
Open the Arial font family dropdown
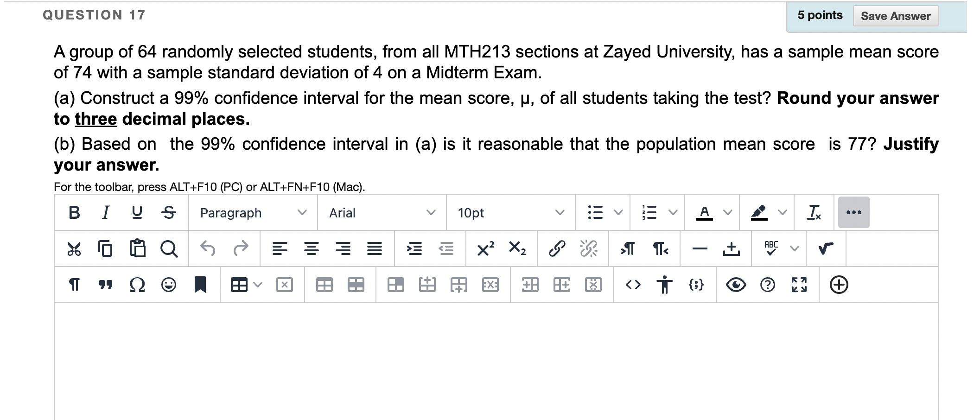[x=380, y=213]
